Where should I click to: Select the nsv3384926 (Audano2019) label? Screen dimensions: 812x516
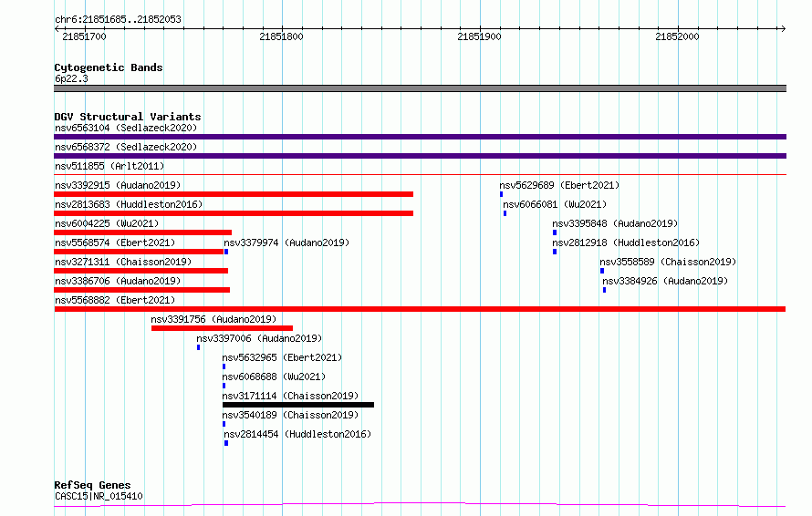click(x=665, y=281)
